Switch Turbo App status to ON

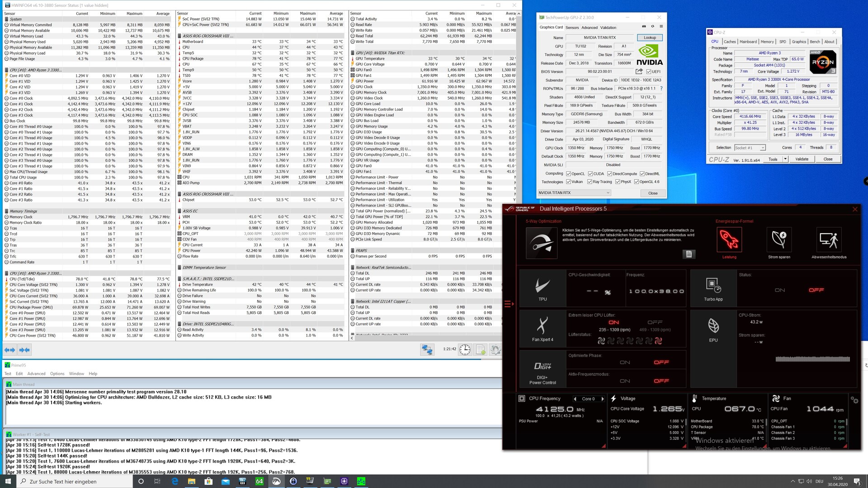point(780,290)
